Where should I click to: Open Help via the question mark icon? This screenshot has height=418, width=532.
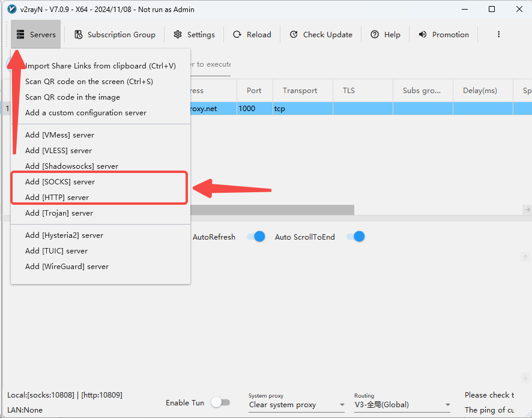[375, 35]
